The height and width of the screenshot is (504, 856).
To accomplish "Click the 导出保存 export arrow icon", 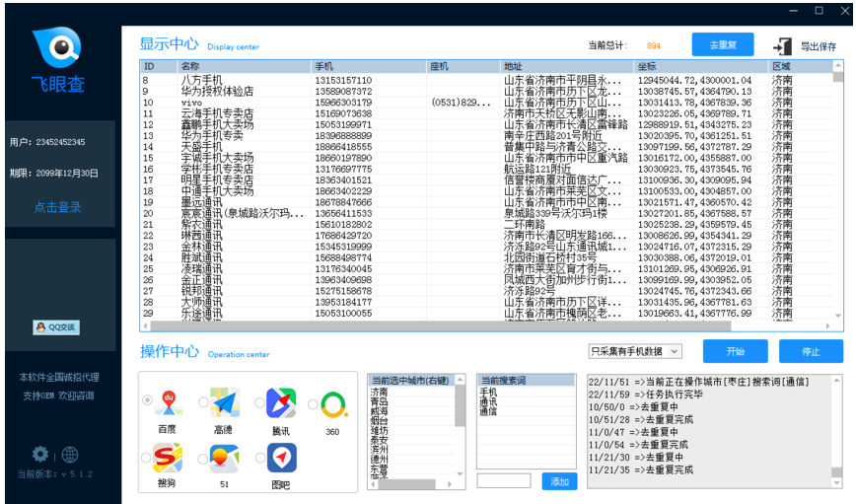I will pos(782,46).
